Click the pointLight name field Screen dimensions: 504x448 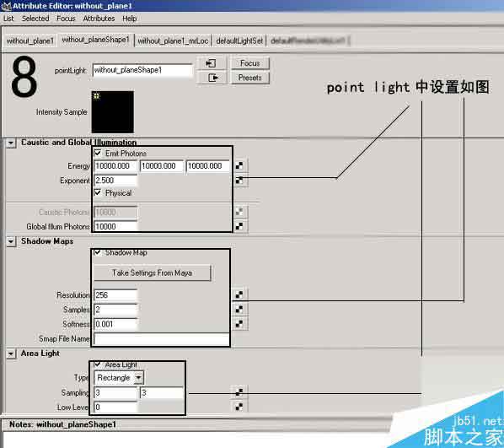pyautogui.click(x=142, y=70)
